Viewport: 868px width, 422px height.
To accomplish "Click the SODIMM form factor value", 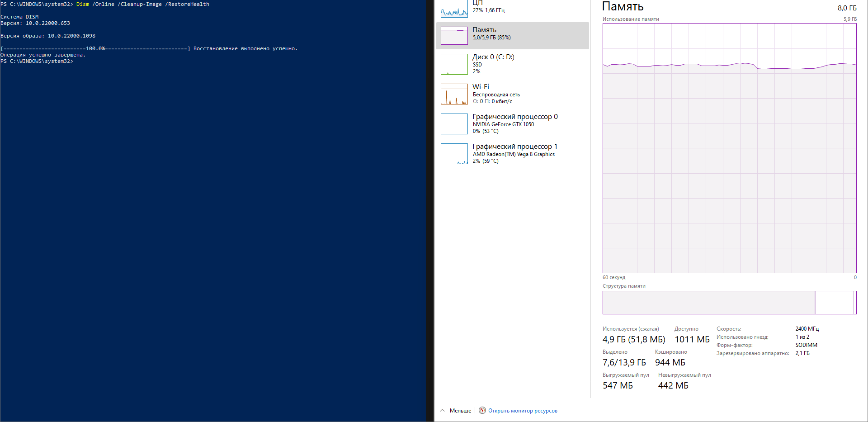I will (806, 345).
